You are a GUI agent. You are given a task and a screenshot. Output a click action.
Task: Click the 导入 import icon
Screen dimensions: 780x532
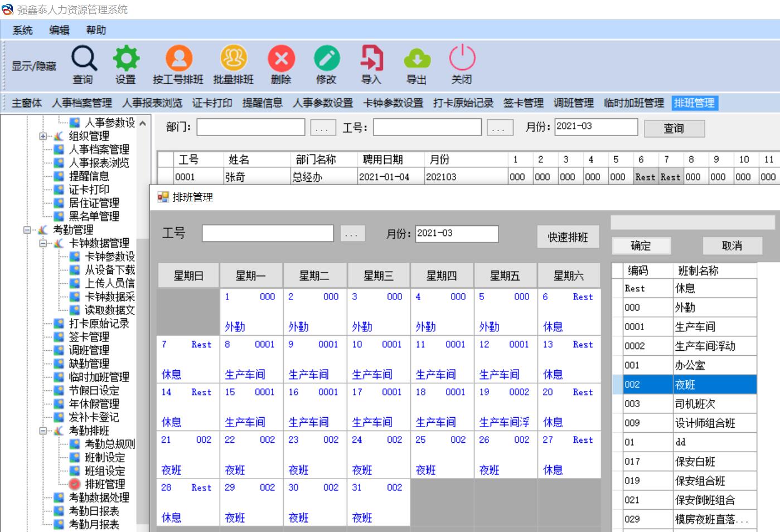click(371, 58)
